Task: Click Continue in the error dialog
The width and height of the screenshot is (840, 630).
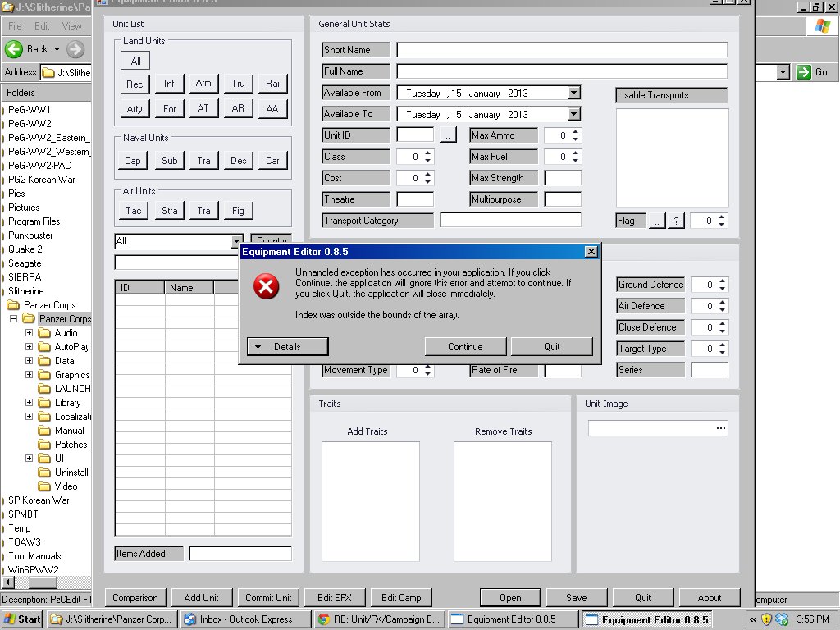Action: click(x=465, y=347)
